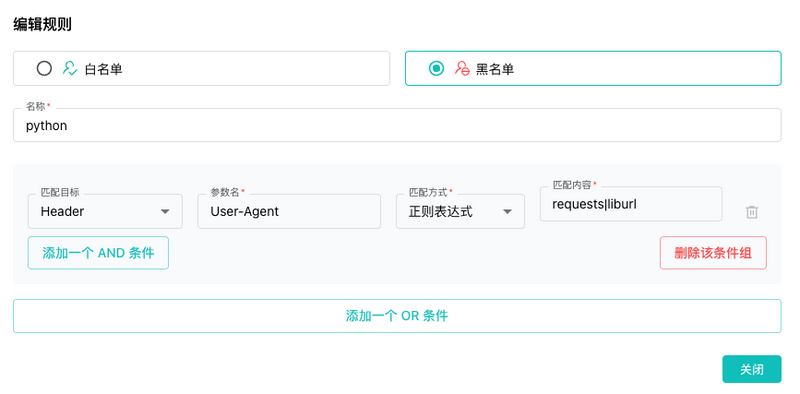
Task: Click the 参数名 field with User-Agent
Action: pos(289,211)
